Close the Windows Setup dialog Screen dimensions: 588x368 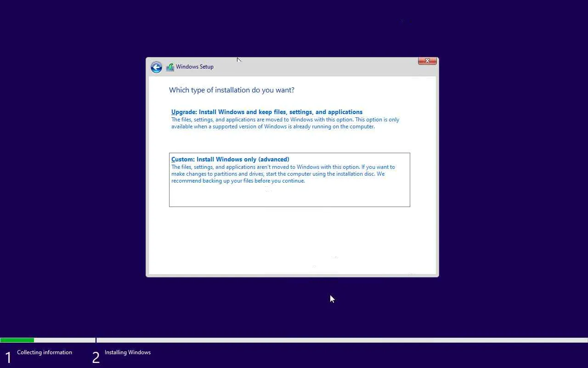coord(427,61)
